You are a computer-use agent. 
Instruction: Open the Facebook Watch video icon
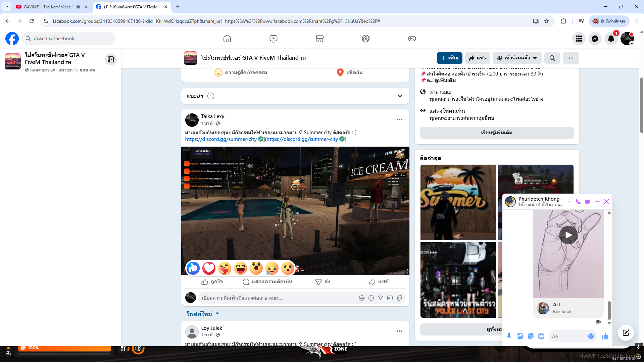274,39
